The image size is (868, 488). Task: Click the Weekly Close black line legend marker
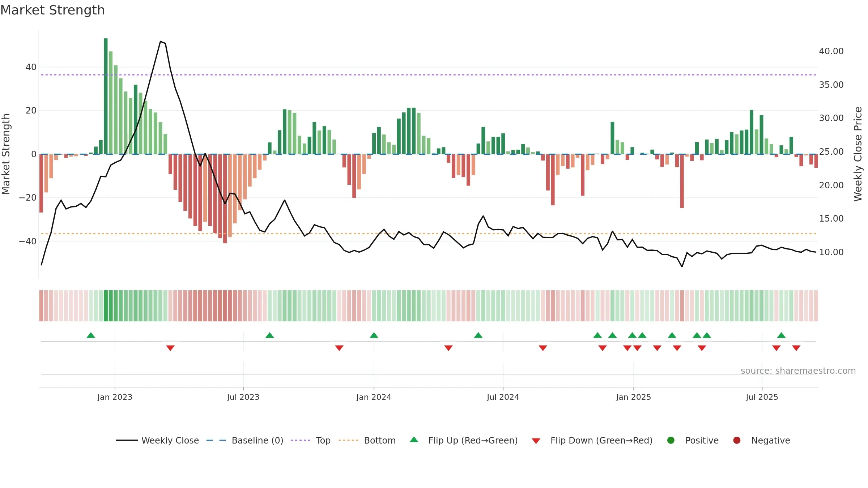click(127, 440)
